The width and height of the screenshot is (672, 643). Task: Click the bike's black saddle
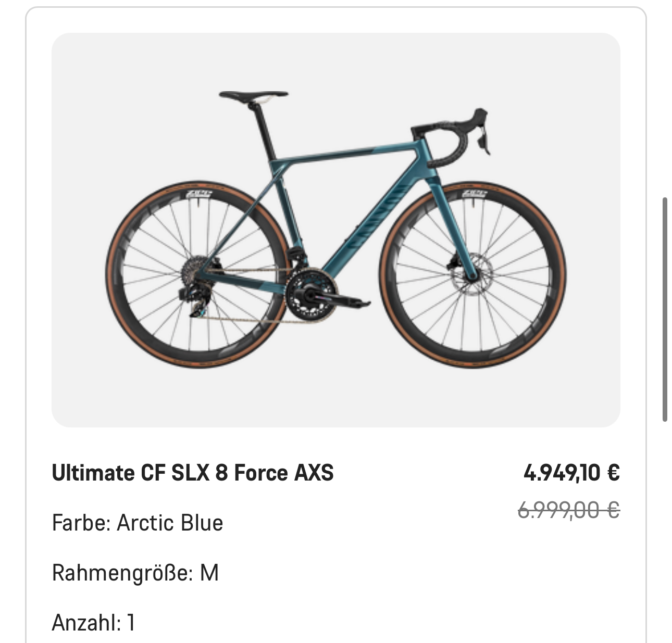click(x=254, y=95)
